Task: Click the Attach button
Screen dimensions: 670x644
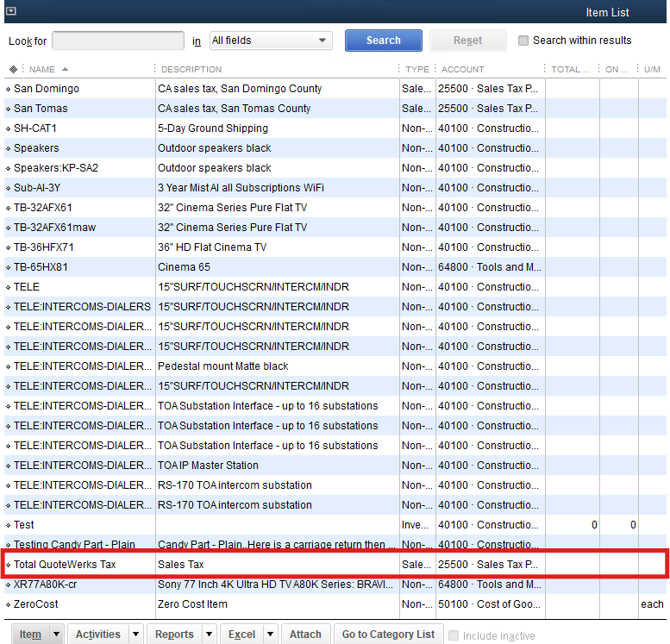Action: pyautogui.click(x=305, y=635)
